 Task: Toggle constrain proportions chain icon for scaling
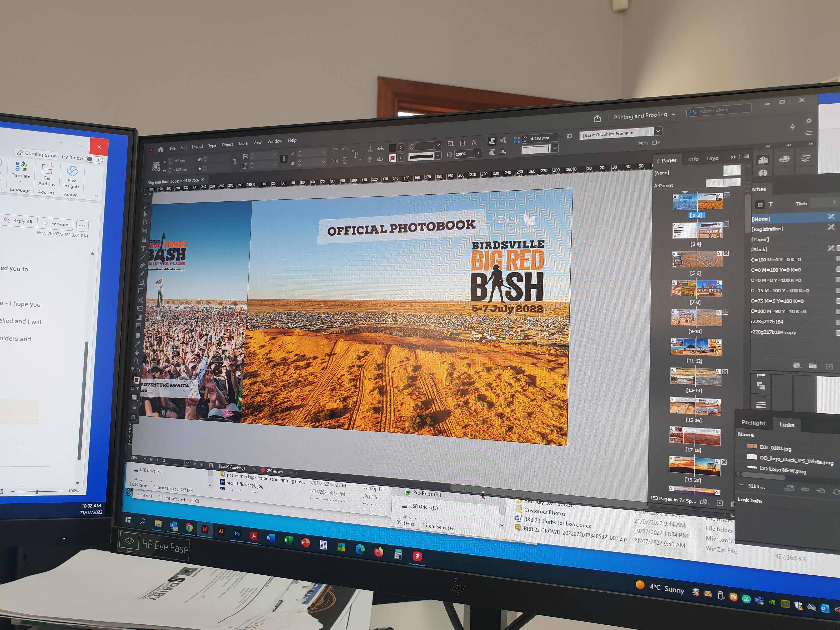click(x=284, y=159)
